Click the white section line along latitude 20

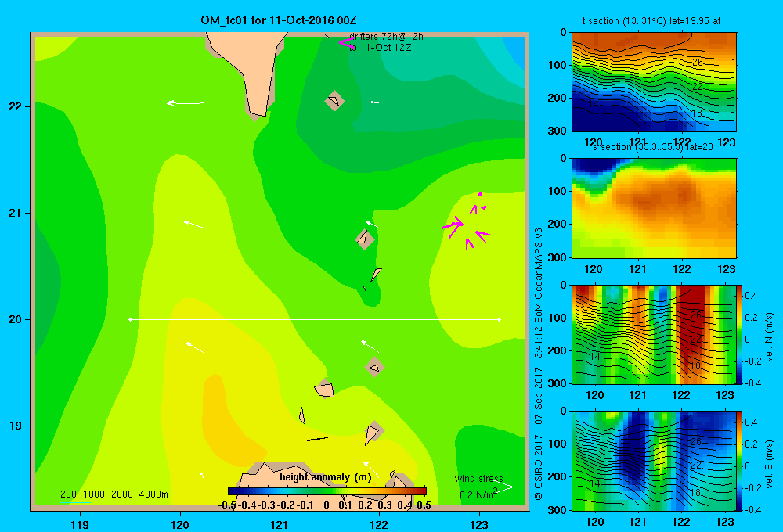coord(315,319)
